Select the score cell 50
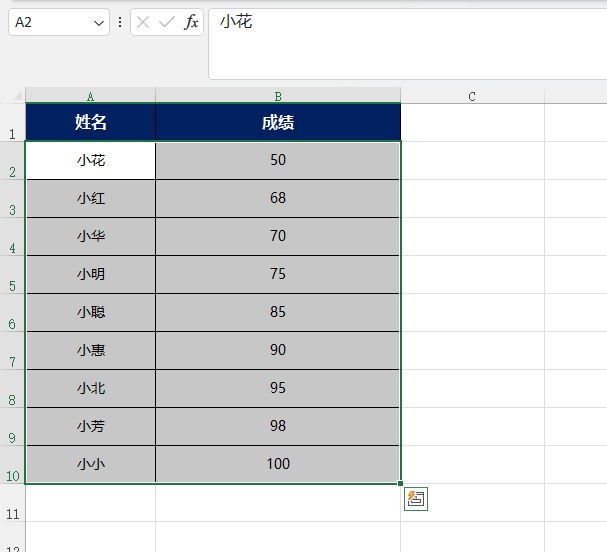This screenshot has width=607, height=552. tap(278, 160)
